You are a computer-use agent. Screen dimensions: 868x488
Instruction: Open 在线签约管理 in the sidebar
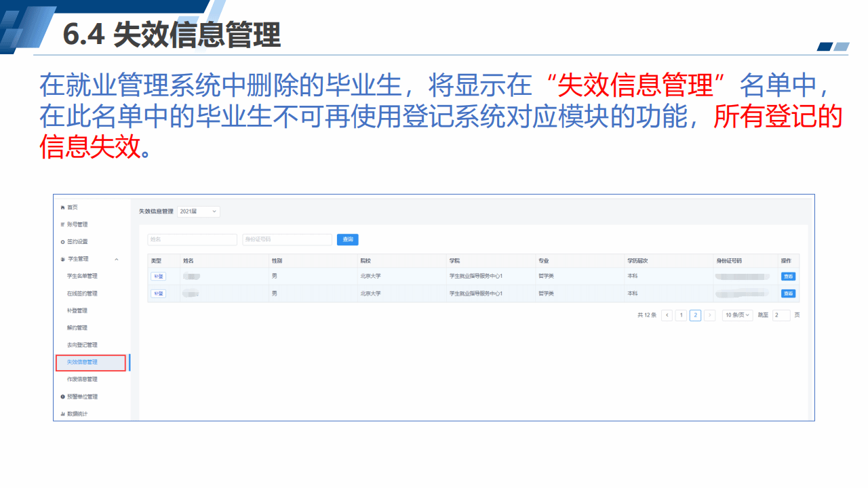[82, 293]
